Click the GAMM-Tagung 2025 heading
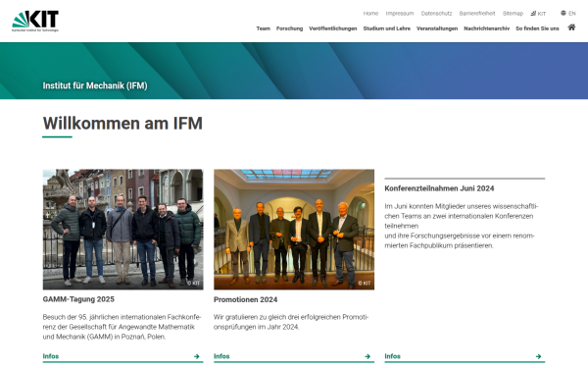Image resolution: width=588 pixels, height=368 pixels. [x=78, y=299]
